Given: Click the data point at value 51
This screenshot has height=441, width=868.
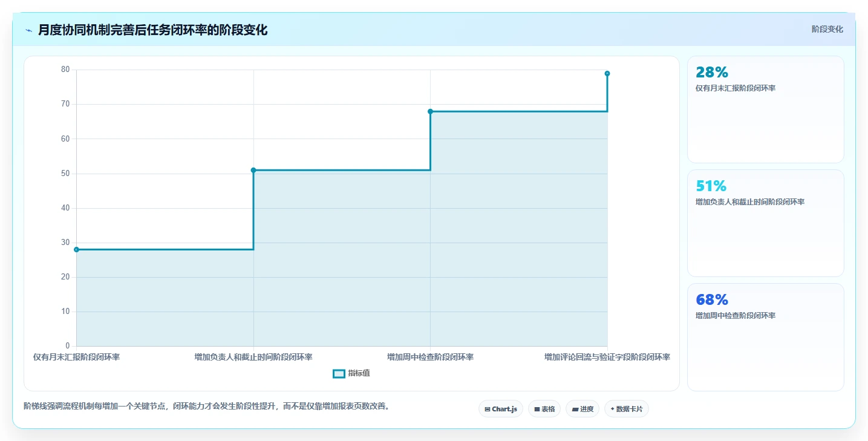Looking at the screenshot, I should (253, 170).
